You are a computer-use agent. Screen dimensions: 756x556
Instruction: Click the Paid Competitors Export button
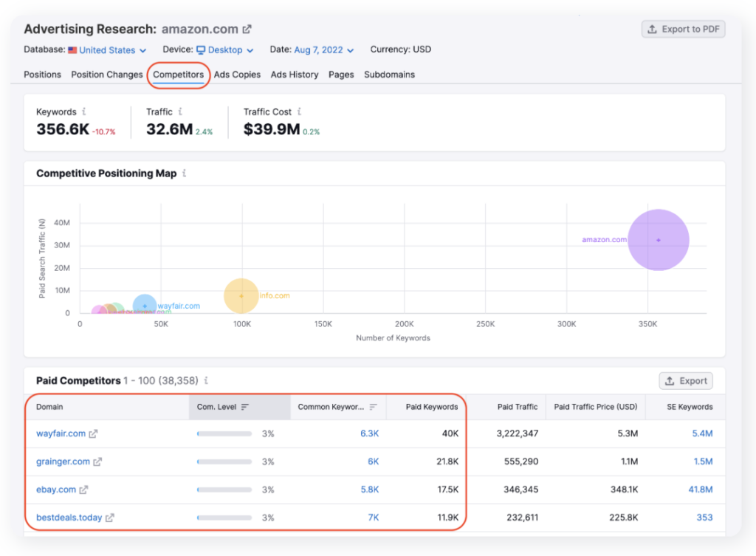tap(686, 381)
